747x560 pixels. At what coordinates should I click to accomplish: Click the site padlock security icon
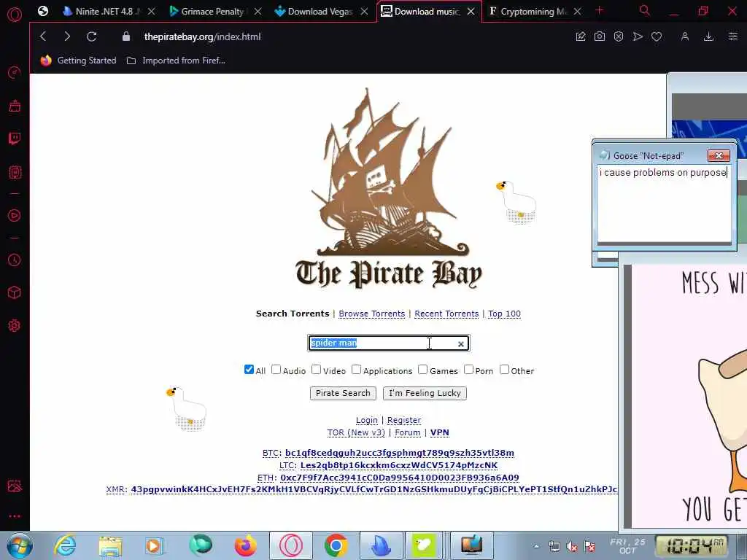pyautogui.click(x=125, y=36)
